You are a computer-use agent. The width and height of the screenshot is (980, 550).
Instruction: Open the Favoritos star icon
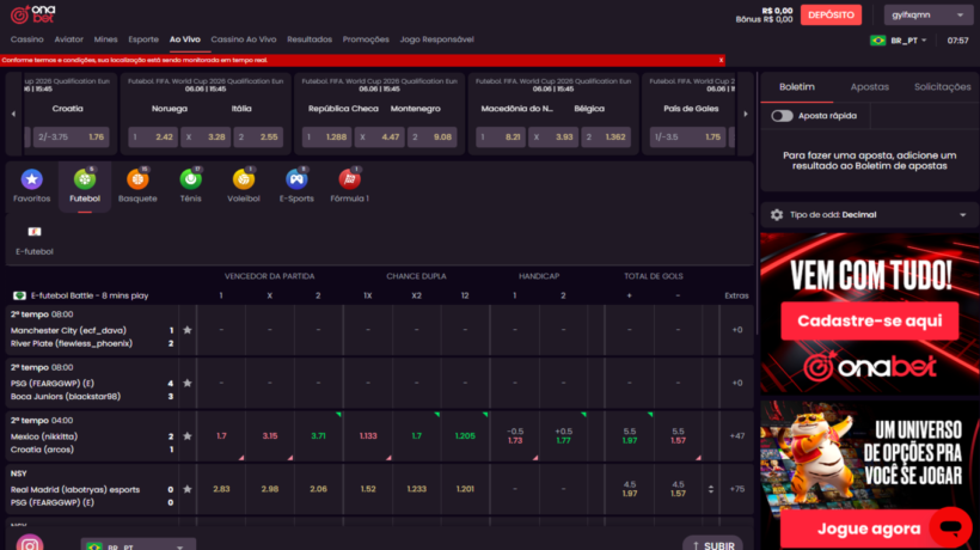point(32,180)
